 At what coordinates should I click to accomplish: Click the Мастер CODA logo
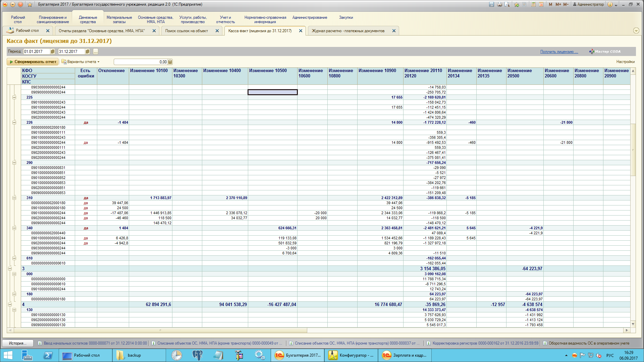(x=605, y=52)
